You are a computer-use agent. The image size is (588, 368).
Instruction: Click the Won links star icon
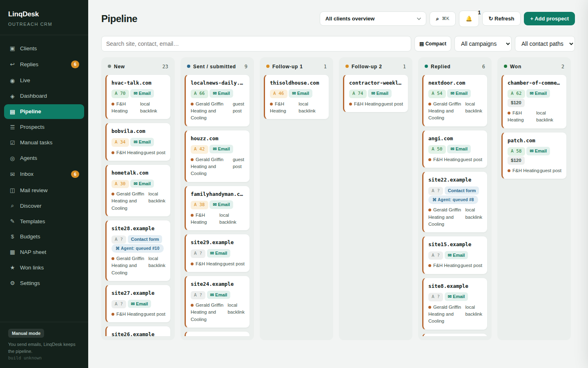(x=12, y=268)
